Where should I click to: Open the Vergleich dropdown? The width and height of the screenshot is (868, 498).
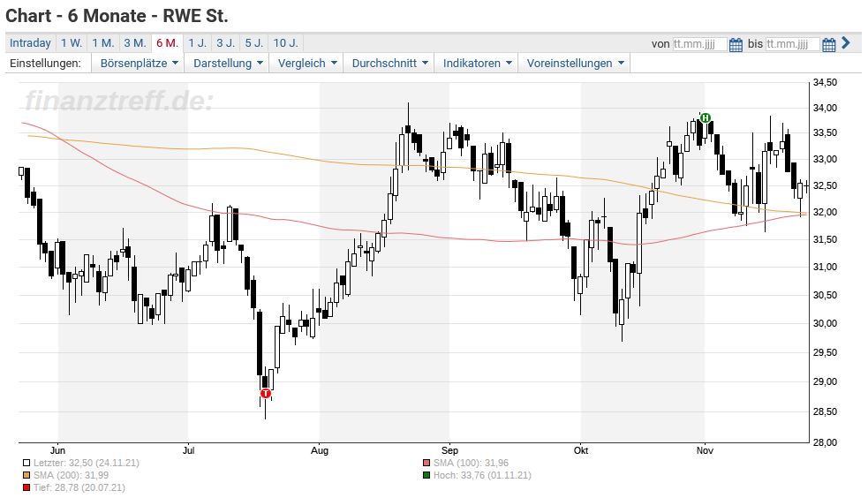pyautogui.click(x=306, y=63)
